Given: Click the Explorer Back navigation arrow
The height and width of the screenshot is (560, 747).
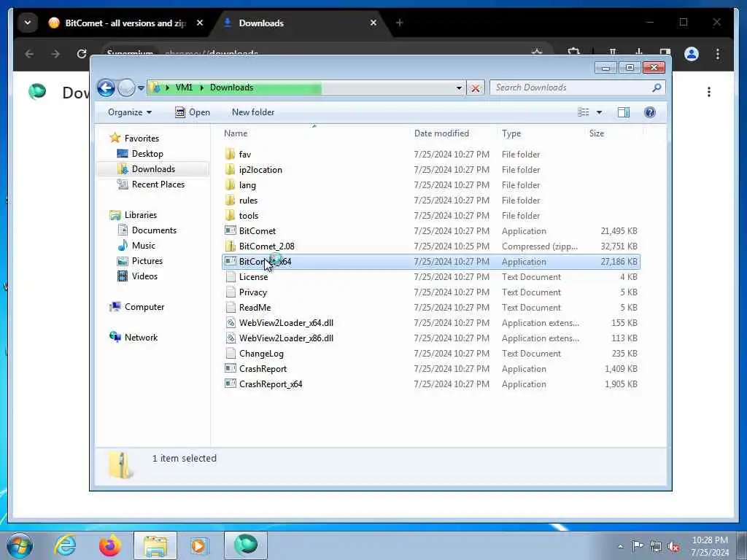Looking at the screenshot, I should [x=106, y=87].
